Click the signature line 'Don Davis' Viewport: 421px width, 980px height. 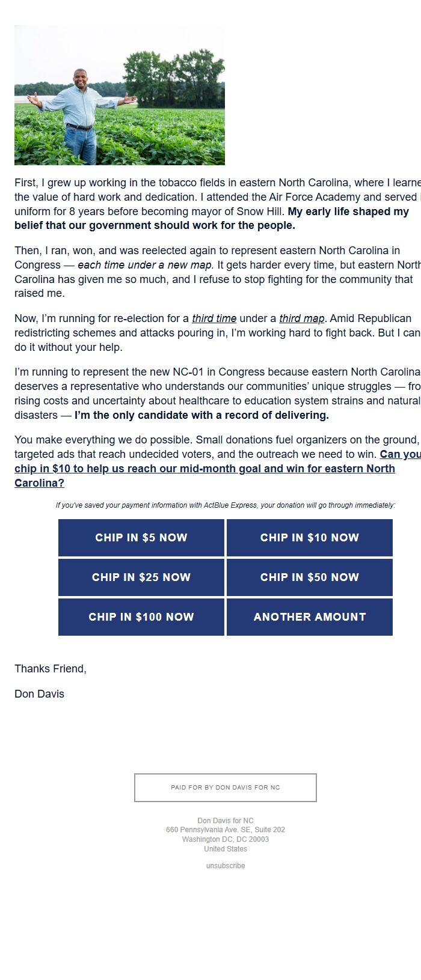(x=39, y=693)
